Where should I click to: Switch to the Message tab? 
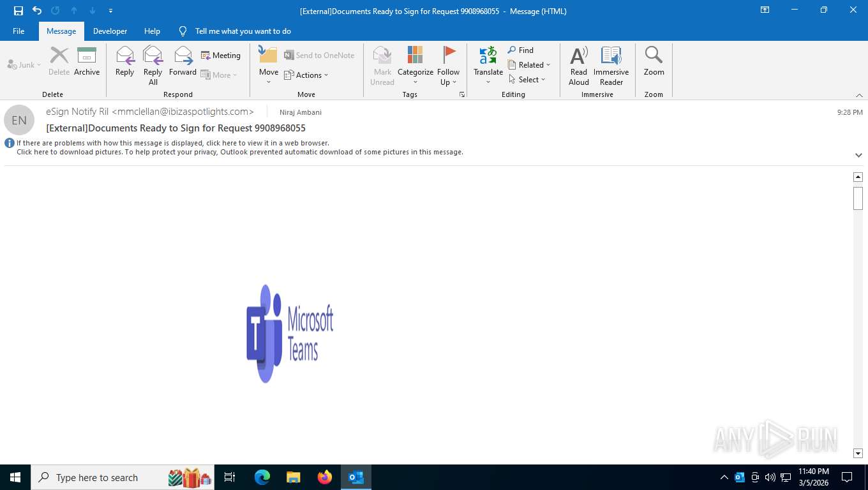[x=61, y=31]
